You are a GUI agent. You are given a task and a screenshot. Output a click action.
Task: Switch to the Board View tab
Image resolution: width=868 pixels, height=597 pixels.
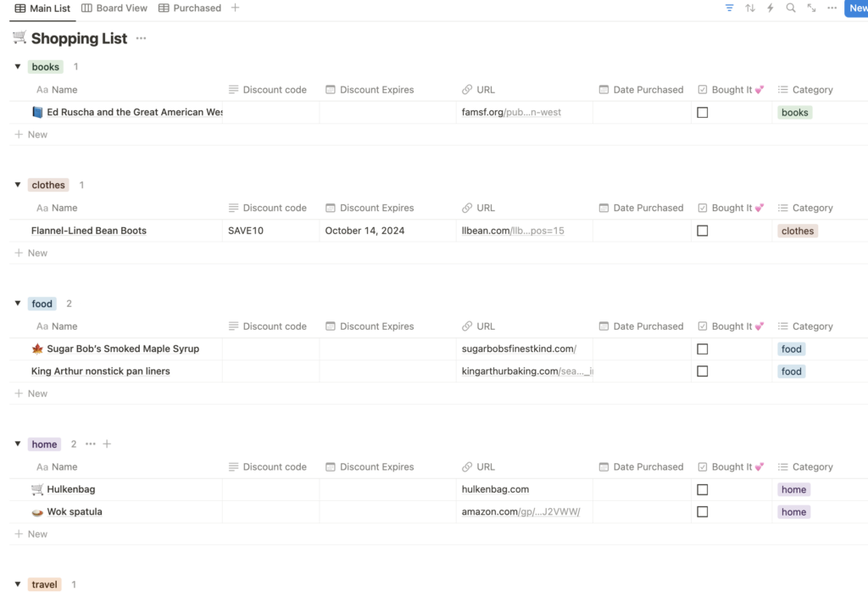tap(114, 8)
